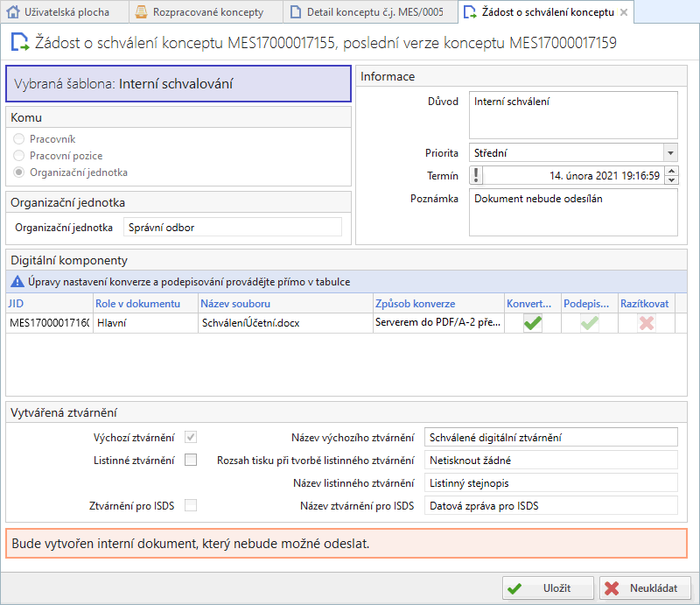Screen dimensions: 700x605
Task: Click the info triangle icon in Digitální komponenty
Action: pyautogui.click(x=16, y=282)
